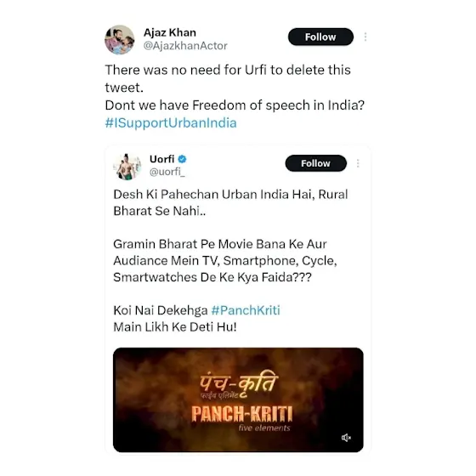Click the tweet text about Freedom of speech
The image size is (476, 476).
pyautogui.click(x=235, y=105)
